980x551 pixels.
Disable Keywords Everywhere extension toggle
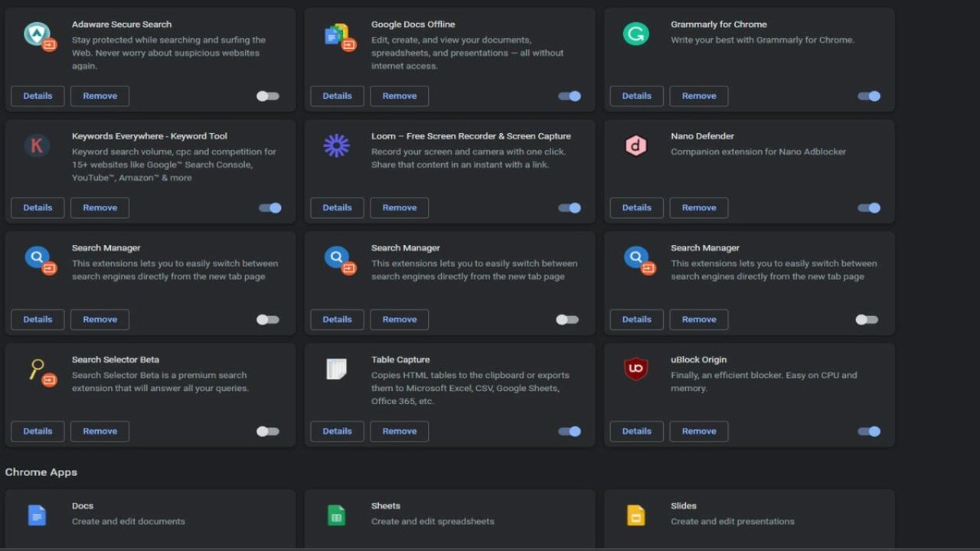pyautogui.click(x=270, y=208)
